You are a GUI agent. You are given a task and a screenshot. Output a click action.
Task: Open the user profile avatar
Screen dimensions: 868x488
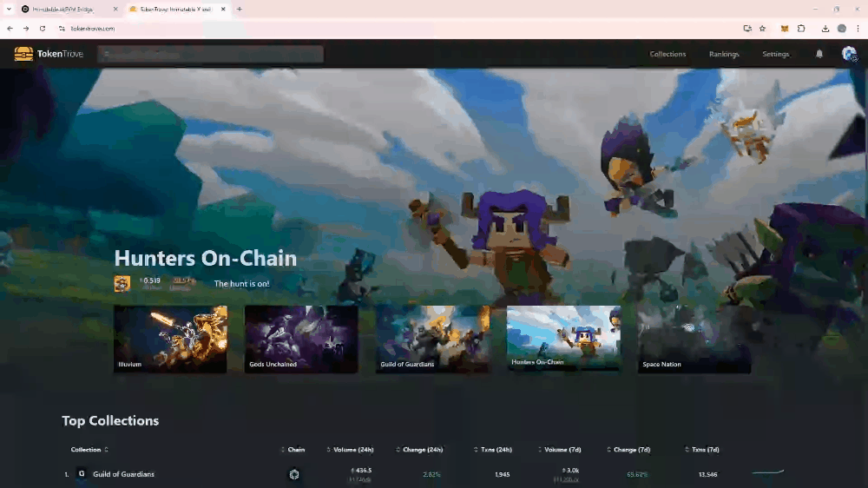[849, 54]
